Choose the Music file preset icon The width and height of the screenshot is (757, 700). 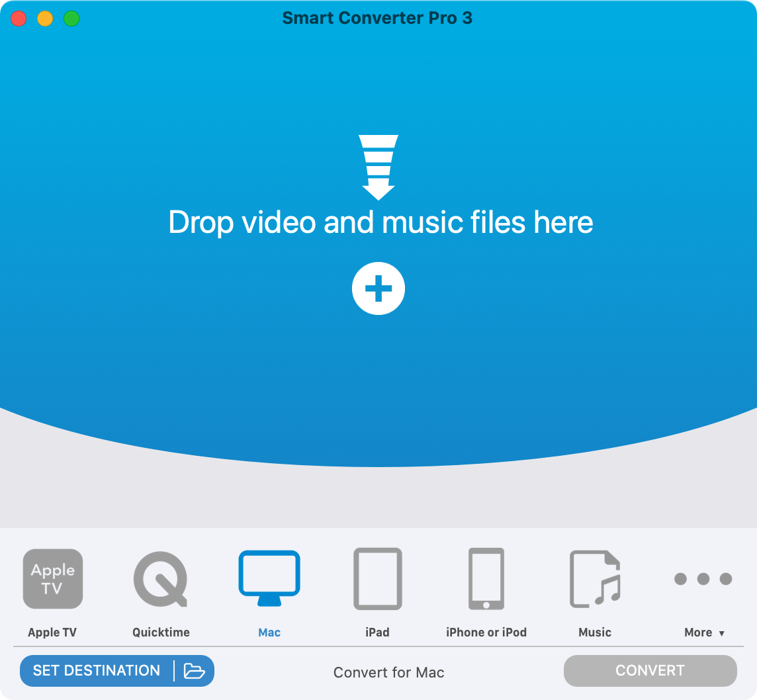click(x=595, y=579)
